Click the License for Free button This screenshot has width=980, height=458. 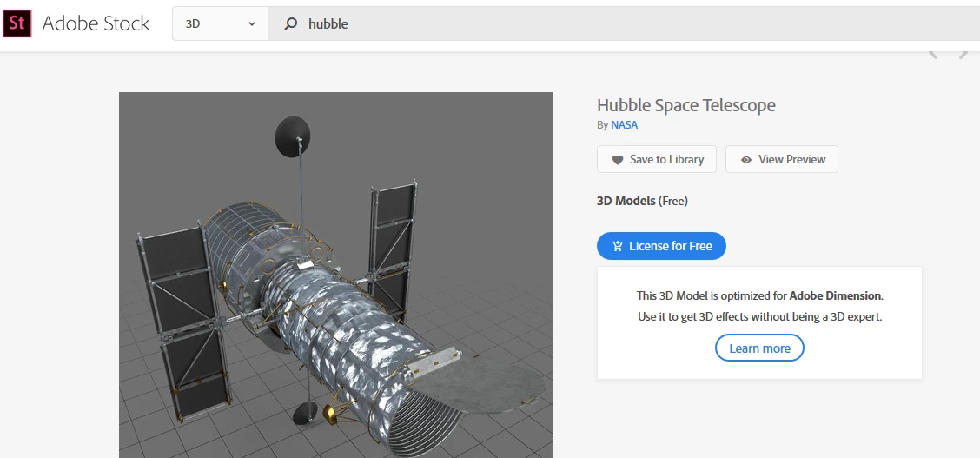coord(661,246)
